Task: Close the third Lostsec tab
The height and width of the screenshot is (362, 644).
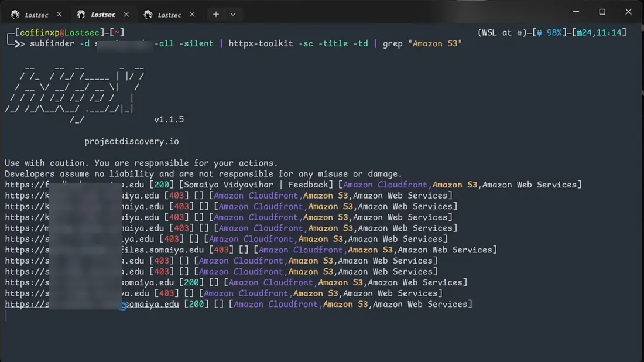Action: [192, 15]
